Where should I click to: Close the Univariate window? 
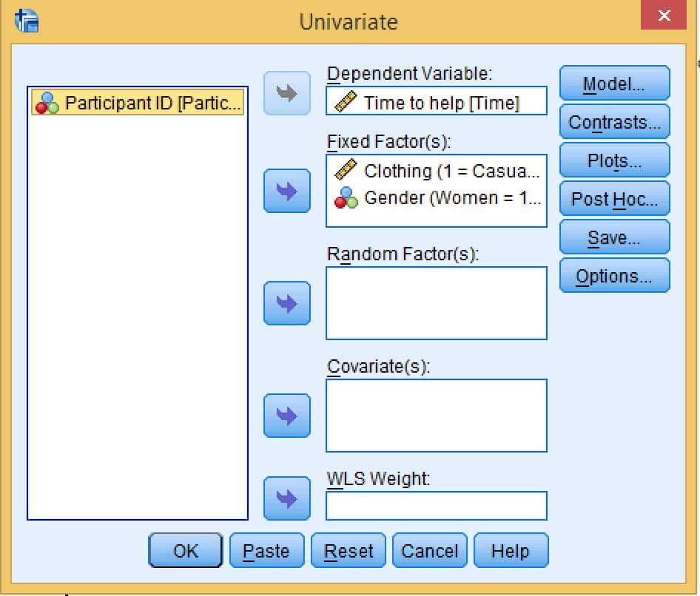664,16
